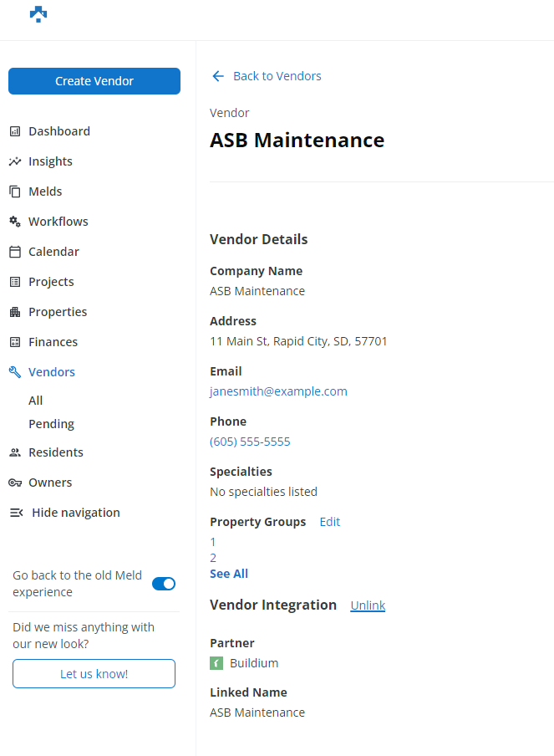Screen dimensions: 554x756
Task: Click the Property Meld logo icon
Action: (38, 14)
